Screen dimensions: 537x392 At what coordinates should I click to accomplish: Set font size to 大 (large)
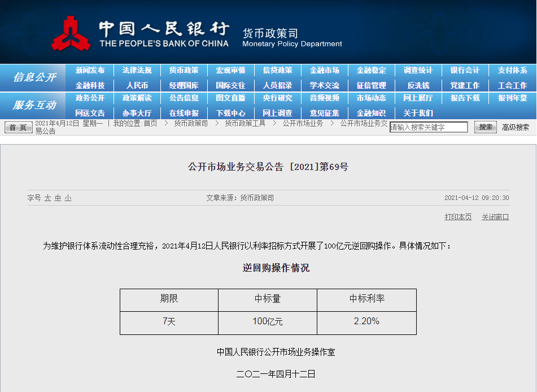point(48,198)
